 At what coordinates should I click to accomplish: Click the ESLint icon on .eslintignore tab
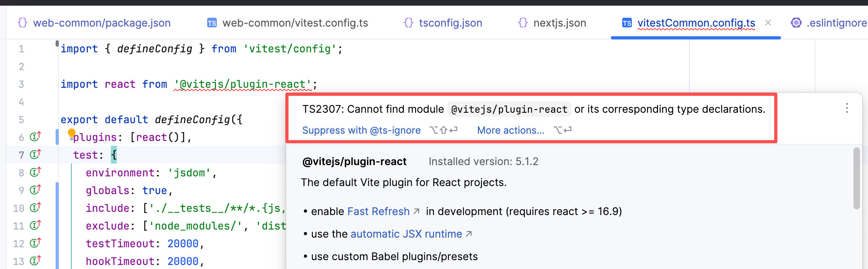click(796, 23)
